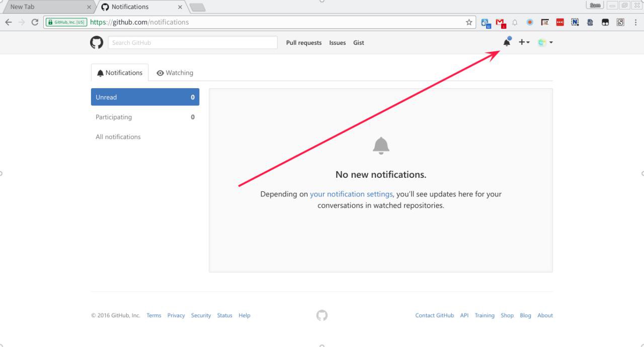Close the New Tab browser tab
644x347 pixels.
pos(89,7)
